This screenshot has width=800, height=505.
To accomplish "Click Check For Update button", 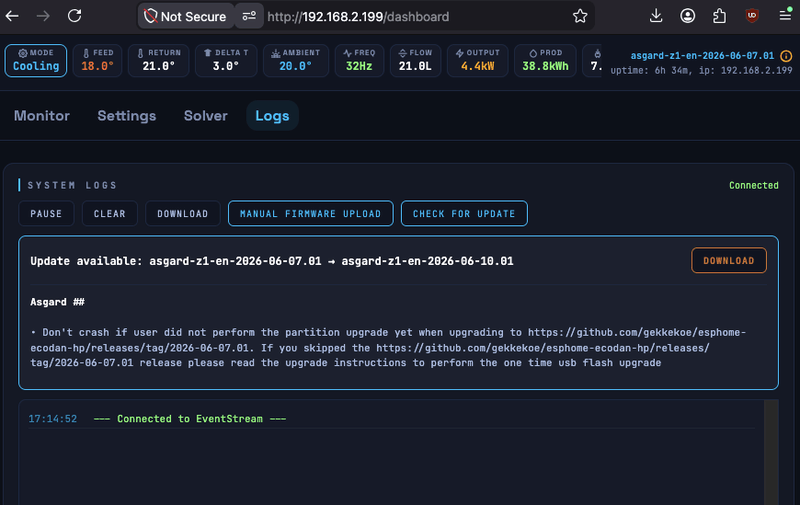I will (464, 214).
